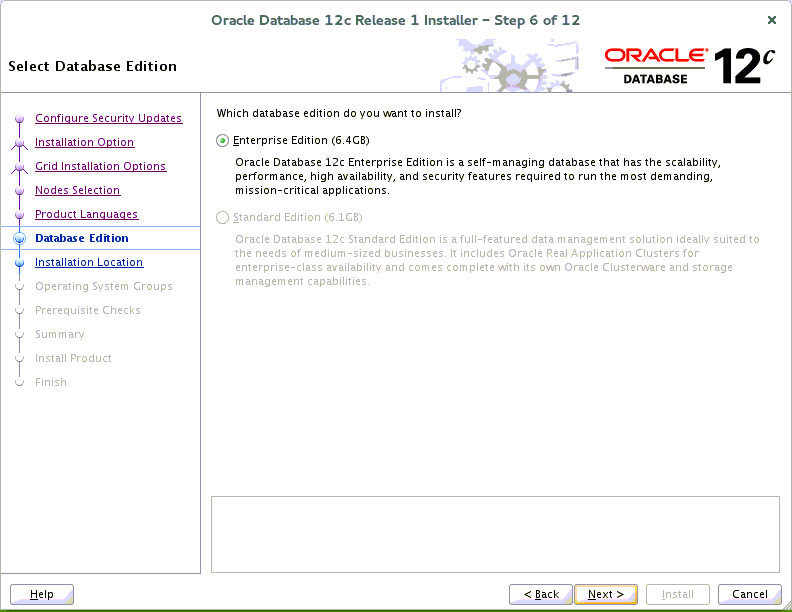
Task: Go to the Installation Location step
Action: pyautogui.click(x=88, y=262)
